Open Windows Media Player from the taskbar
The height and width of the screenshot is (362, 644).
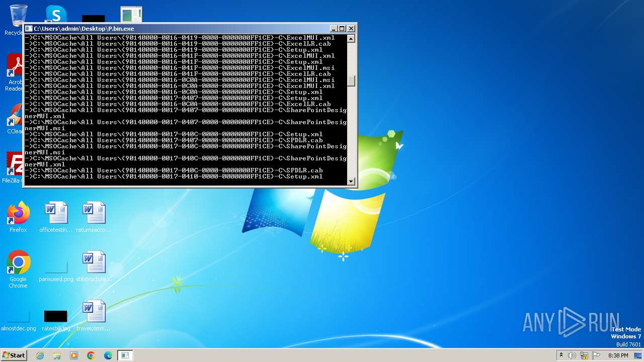tap(74, 355)
